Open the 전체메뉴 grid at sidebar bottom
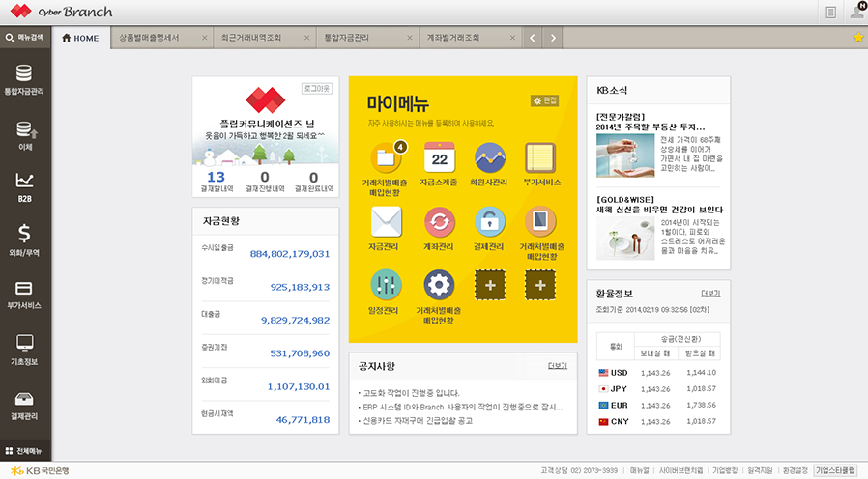The width and height of the screenshot is (868, 479). click(x=24, y=451)
